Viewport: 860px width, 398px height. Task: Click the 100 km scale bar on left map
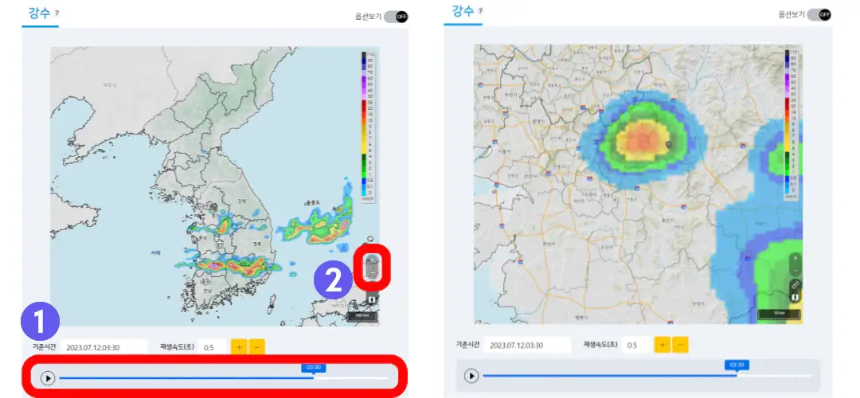coord(363,316)
